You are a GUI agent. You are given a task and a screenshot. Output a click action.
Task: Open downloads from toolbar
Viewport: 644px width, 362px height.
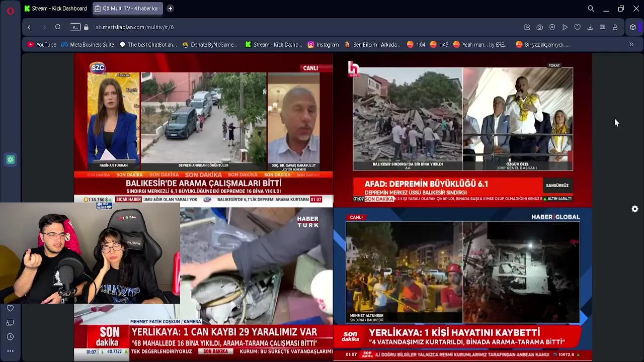[x=590, y=27]
